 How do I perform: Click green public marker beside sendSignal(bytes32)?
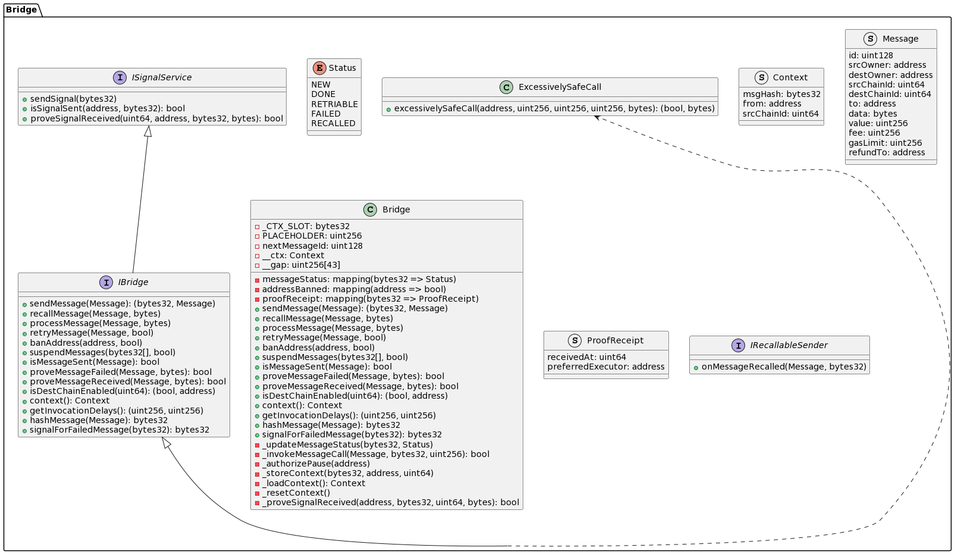click(x=25, y=99)
